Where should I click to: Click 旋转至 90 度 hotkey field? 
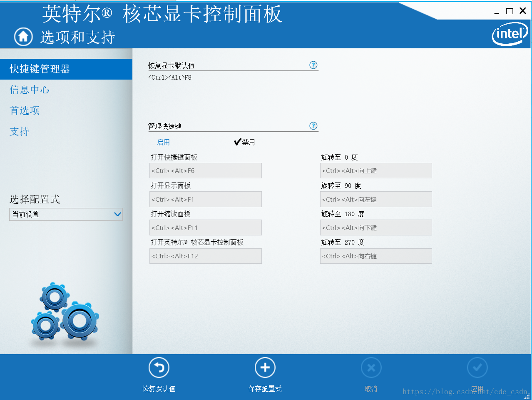pos(376,199)
